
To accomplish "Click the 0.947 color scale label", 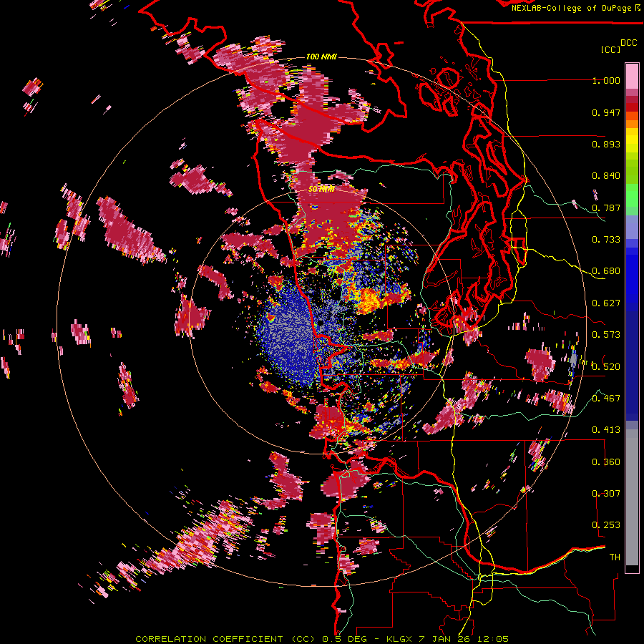I will (606, 112).
